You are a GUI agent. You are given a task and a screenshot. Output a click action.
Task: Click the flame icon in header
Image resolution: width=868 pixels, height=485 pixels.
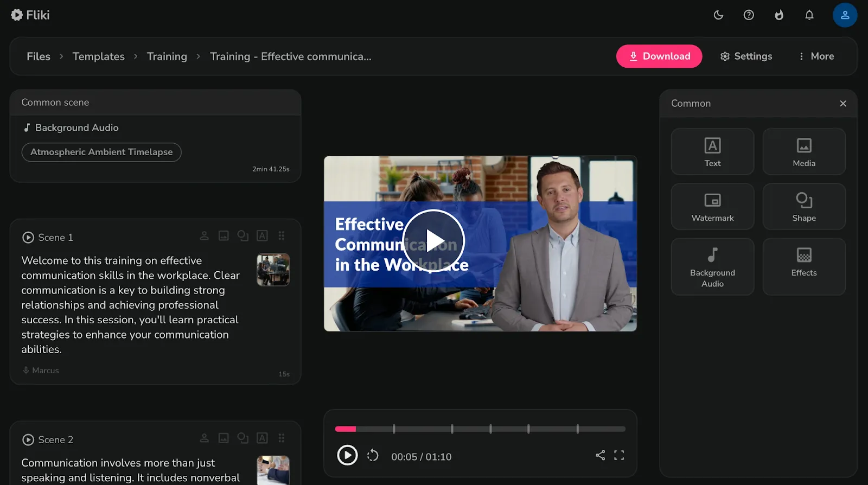779,15
